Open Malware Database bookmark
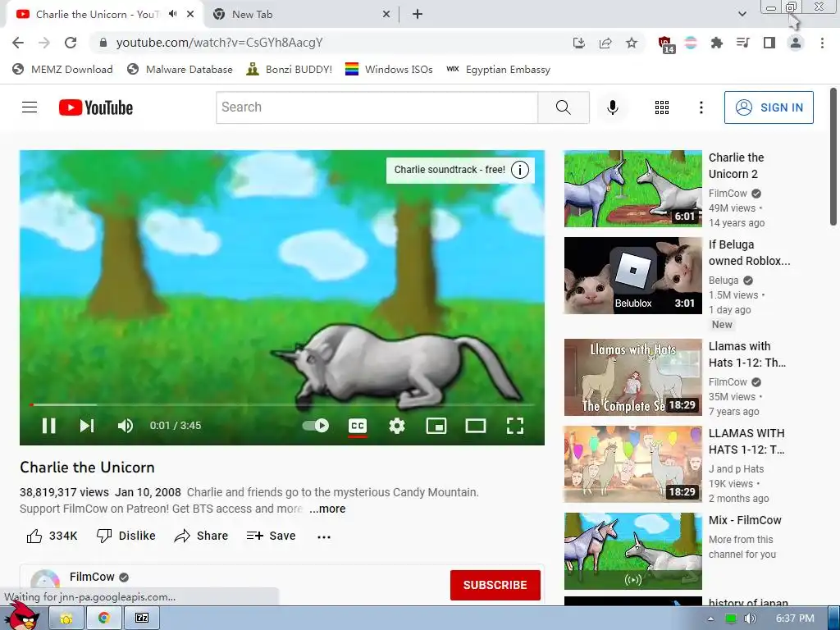 pyautogui.click(x=180, y=70)
